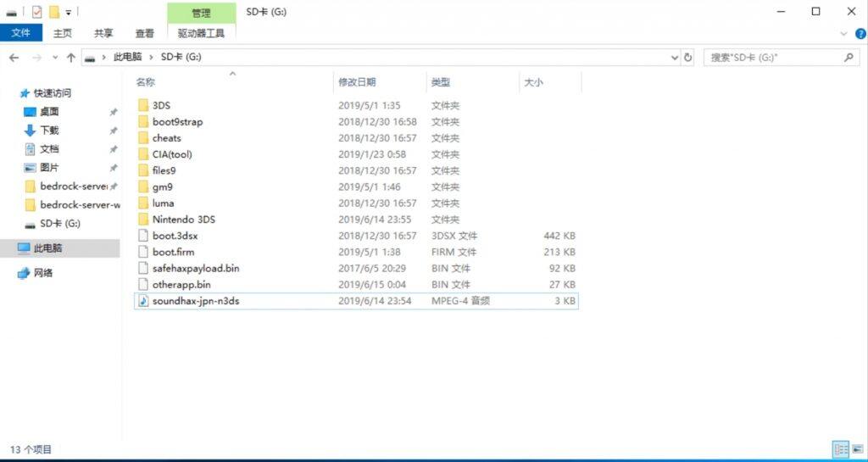Image resolution: width=868 pixels, height=462 pixels.
Task: Open the 驱动器工具 ribbon tab
Action: pos(201,33)
